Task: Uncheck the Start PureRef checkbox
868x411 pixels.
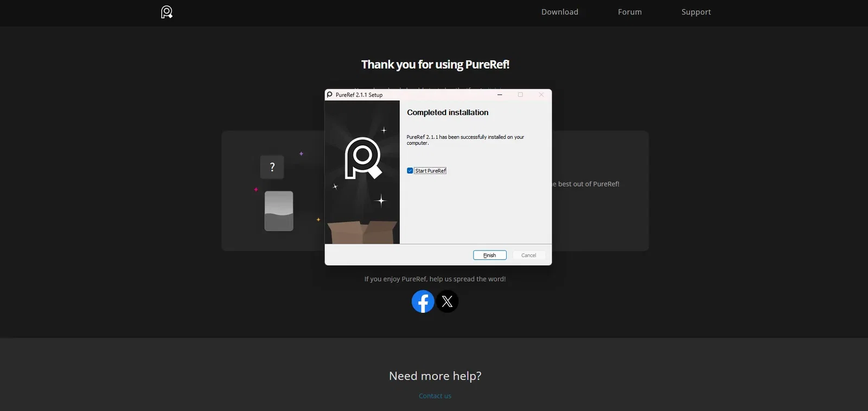Action: pyautogui.click(x=410, y=171)
